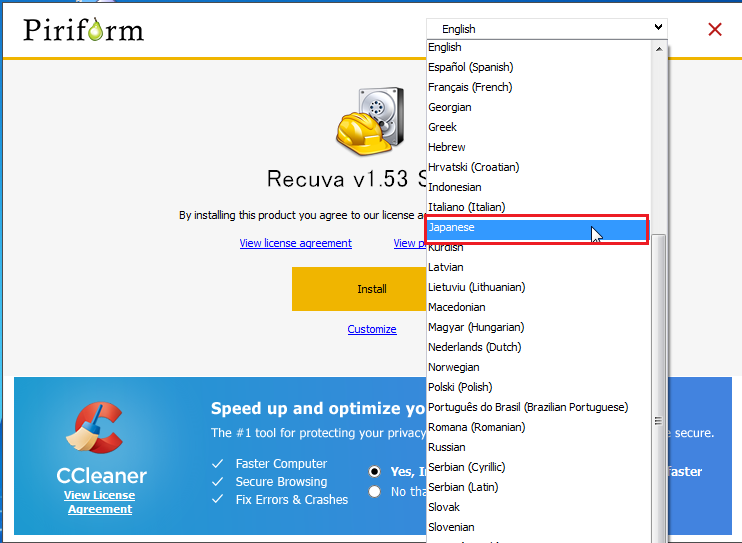Click the Piriform logo
Screen dimensions: 742x543
coord(84,30)
